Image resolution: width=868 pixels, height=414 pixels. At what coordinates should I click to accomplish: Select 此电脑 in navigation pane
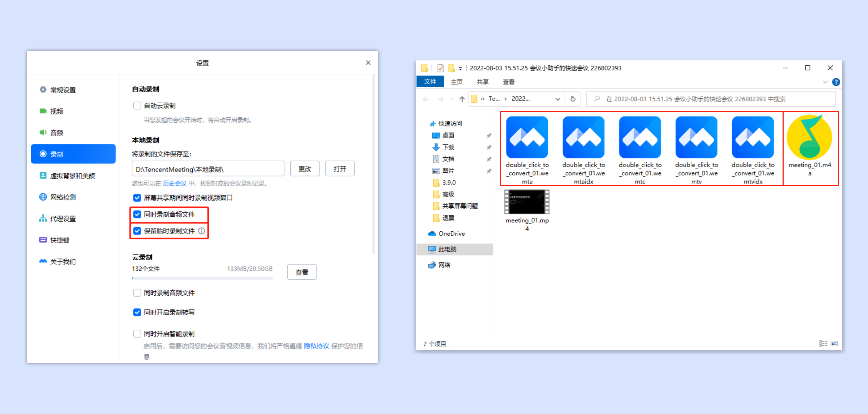pos(455,249)
